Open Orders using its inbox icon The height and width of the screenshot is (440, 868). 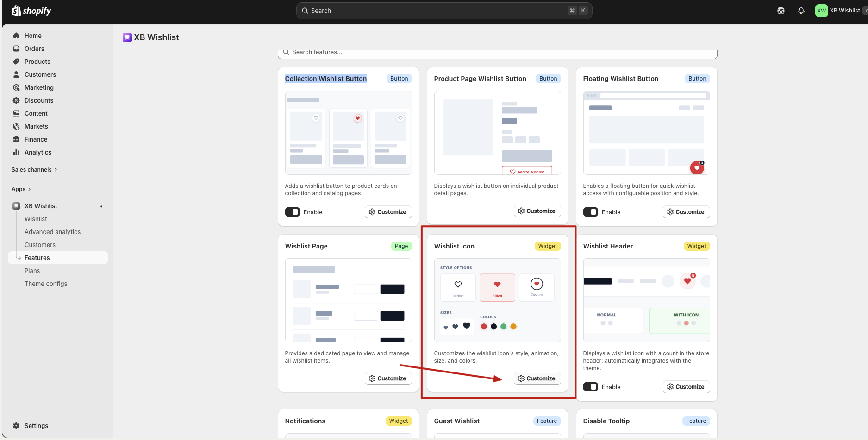point(16,49)
